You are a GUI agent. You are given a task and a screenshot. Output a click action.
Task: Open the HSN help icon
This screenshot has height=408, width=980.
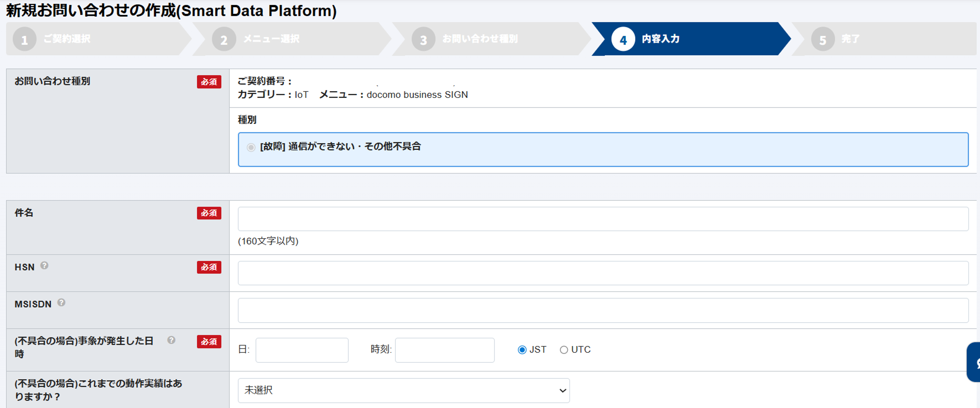click(45, 266)
